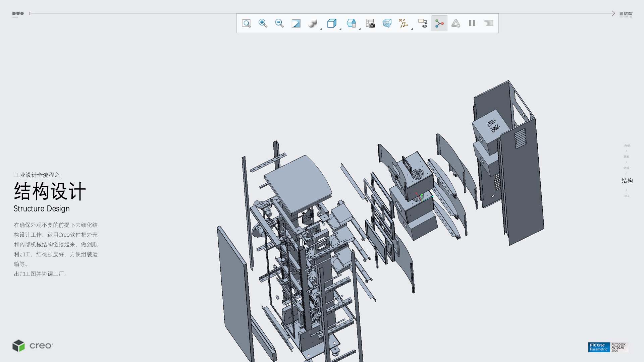Go to the 分析 section in side navigation
This screenshot has width=644, height=362.
coord(627,145)
